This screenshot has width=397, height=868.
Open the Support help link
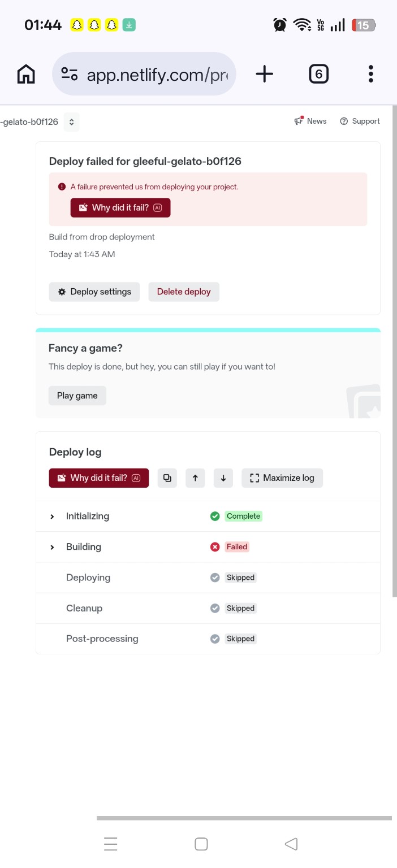click(x=360, y=121)
